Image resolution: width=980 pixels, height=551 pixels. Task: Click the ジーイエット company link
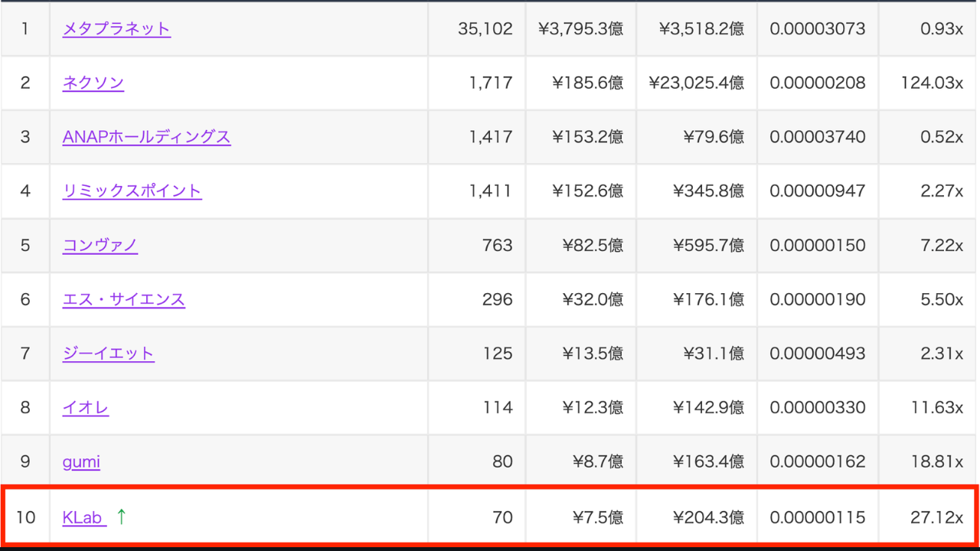pos(108,354)
